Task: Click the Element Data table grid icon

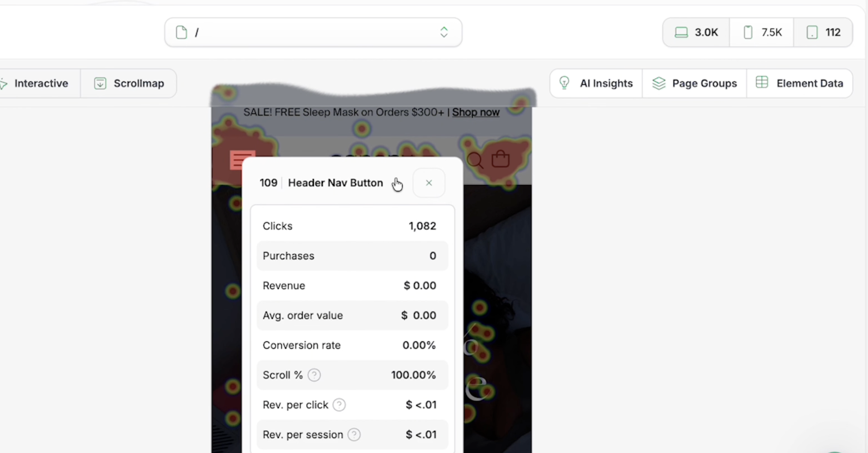Action: coord(762,83)
